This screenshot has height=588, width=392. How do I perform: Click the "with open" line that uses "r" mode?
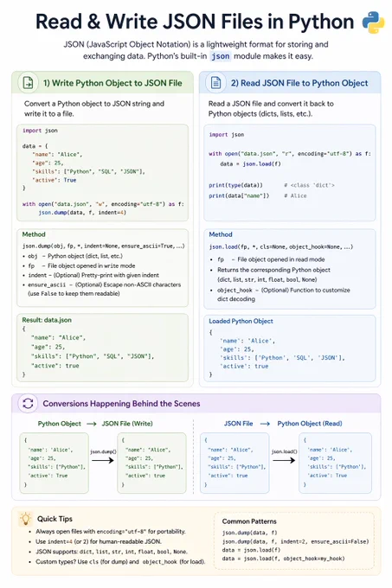coord(290,154)
